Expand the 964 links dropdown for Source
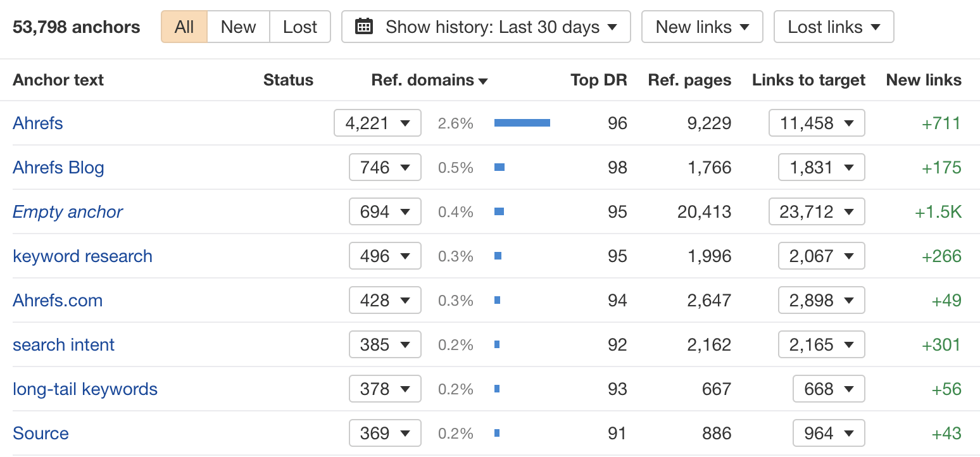The width and height of the screenshot is (980, 457). click(829, 433)
